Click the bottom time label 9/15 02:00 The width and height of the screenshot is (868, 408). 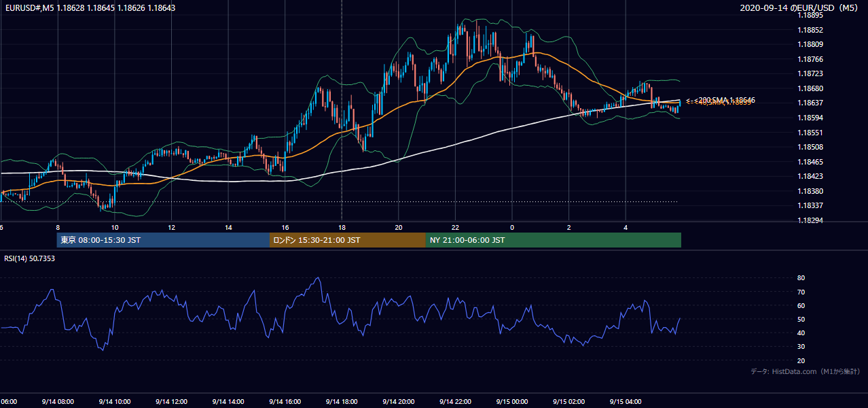tap(568, 402)
